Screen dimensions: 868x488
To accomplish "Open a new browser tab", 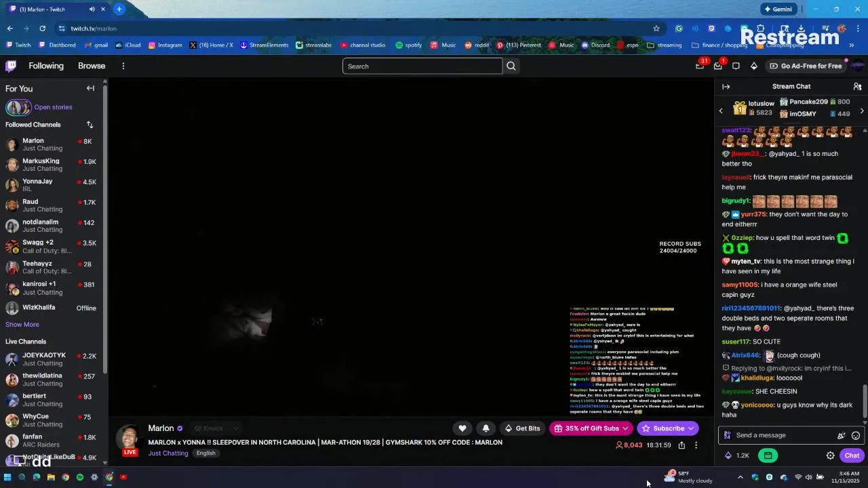I will (119, 9).
